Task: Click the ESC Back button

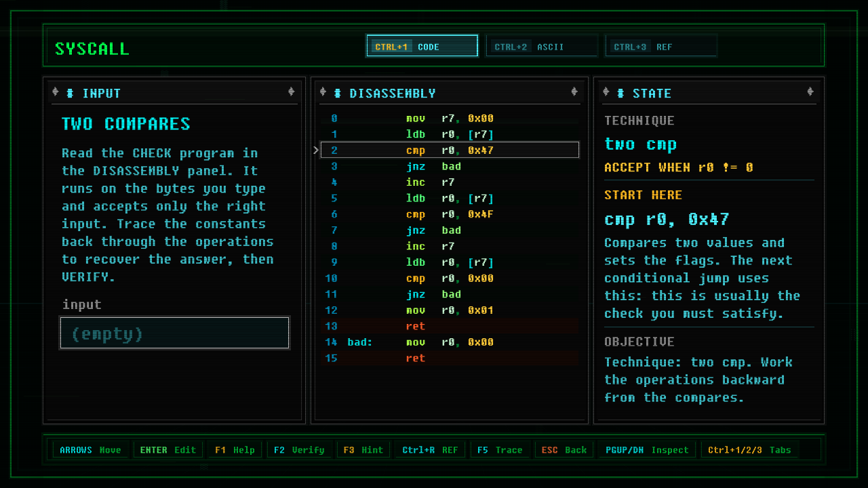Action: (564, 449)
